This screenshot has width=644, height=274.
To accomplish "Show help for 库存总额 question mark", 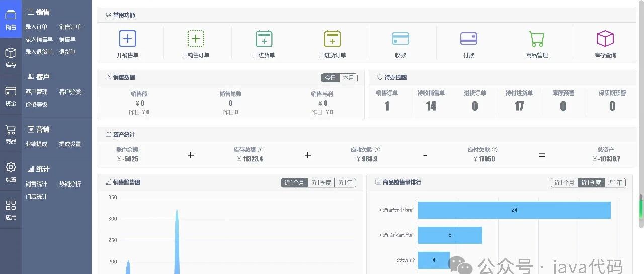I will [260, 150].
